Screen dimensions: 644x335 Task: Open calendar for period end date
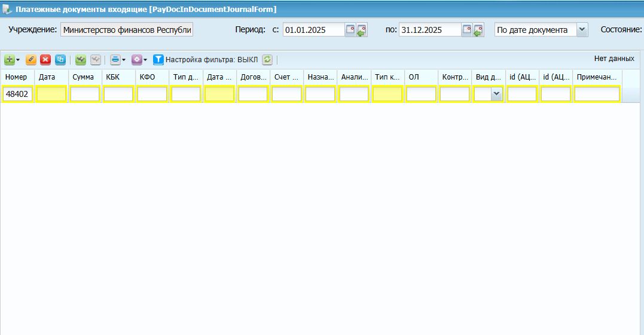[466, 29]
